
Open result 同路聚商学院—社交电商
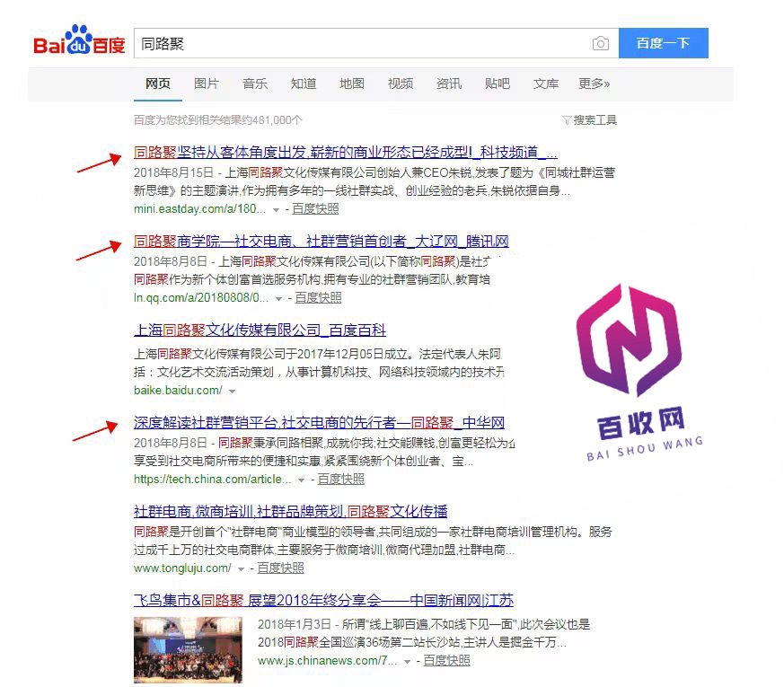(x=321, y=242)
